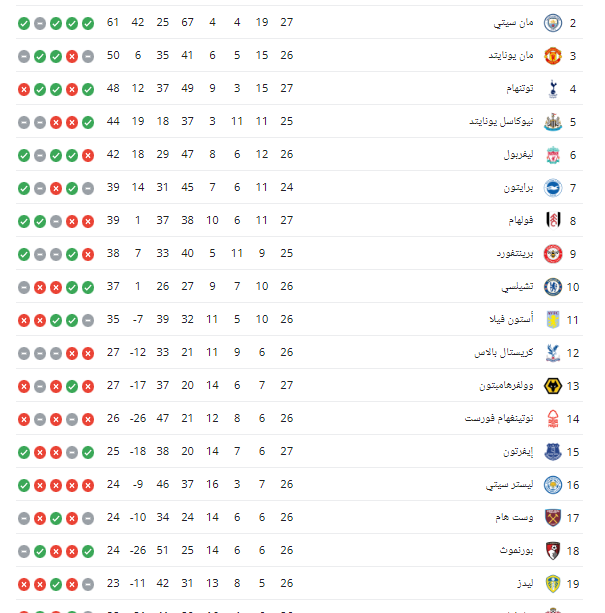The height and width of the screenshot is (613, 605).
Task: Click the Manchester United crest icon
Action: [x=551, y=55]
